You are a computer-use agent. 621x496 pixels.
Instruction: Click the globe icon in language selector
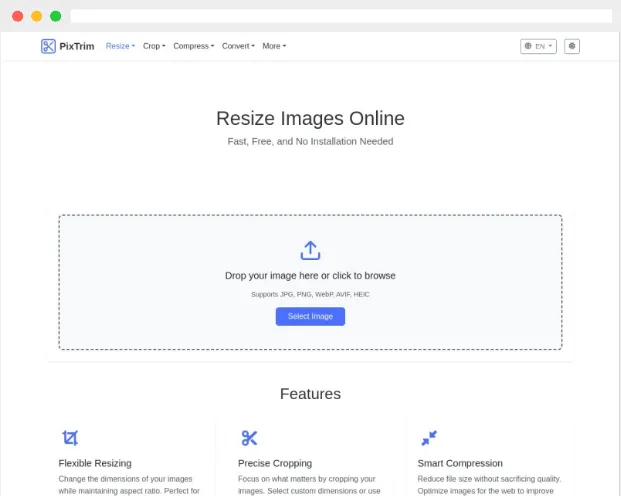click(528, 46)
